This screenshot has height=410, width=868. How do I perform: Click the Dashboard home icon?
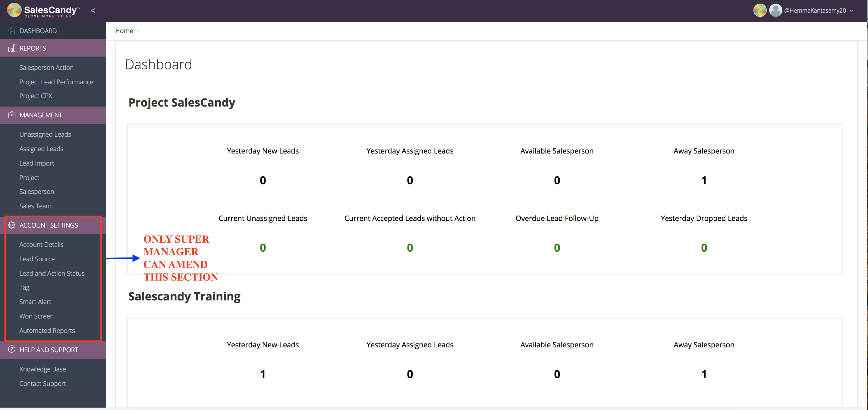(x=12, y=31)
